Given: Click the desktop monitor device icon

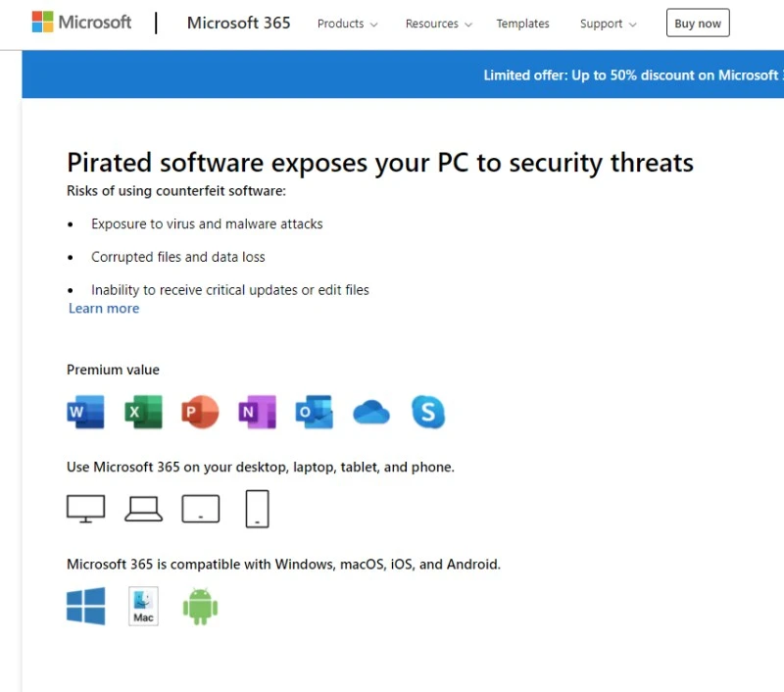Looking at the screenshot, I should 85,509.
